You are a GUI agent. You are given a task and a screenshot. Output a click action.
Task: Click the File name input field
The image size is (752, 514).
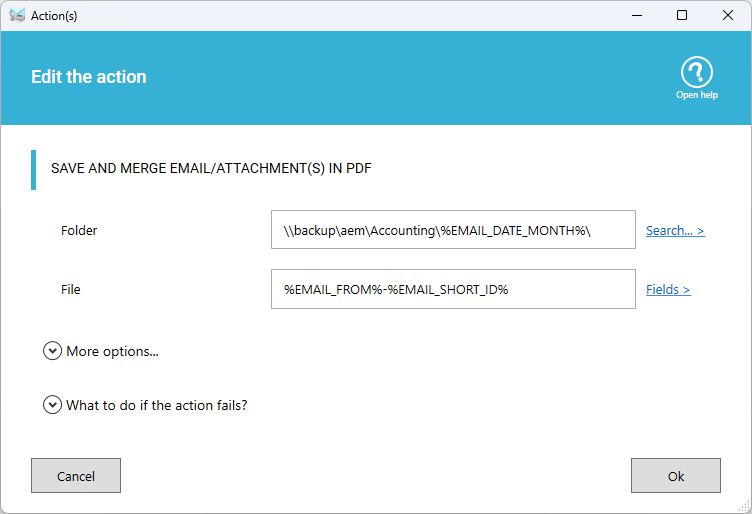point(453,289)
